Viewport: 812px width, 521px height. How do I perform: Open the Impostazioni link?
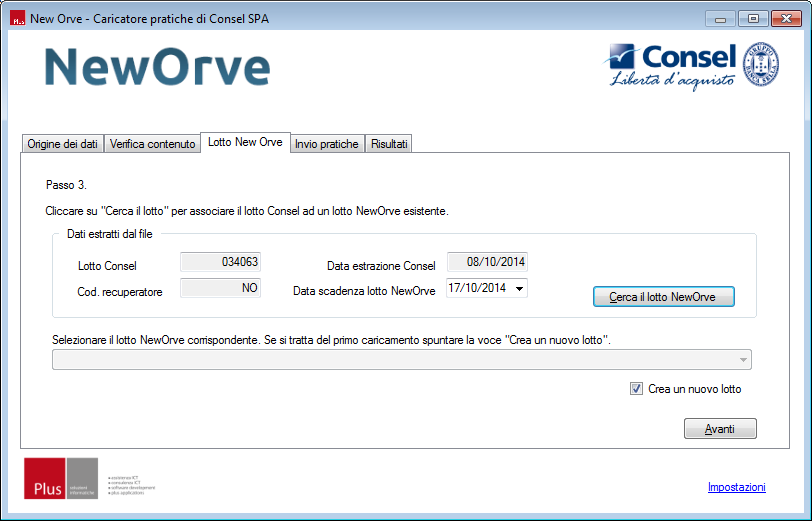click(x=736, y=487)
